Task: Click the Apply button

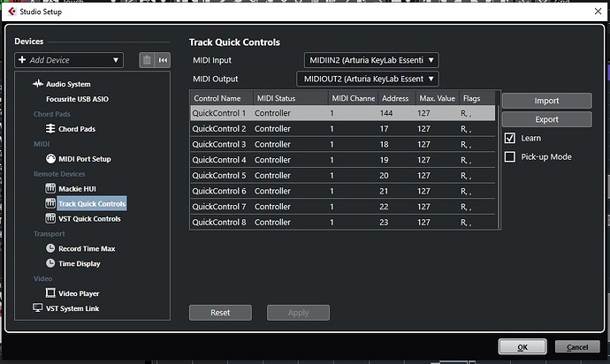Action: click(299, 313)
